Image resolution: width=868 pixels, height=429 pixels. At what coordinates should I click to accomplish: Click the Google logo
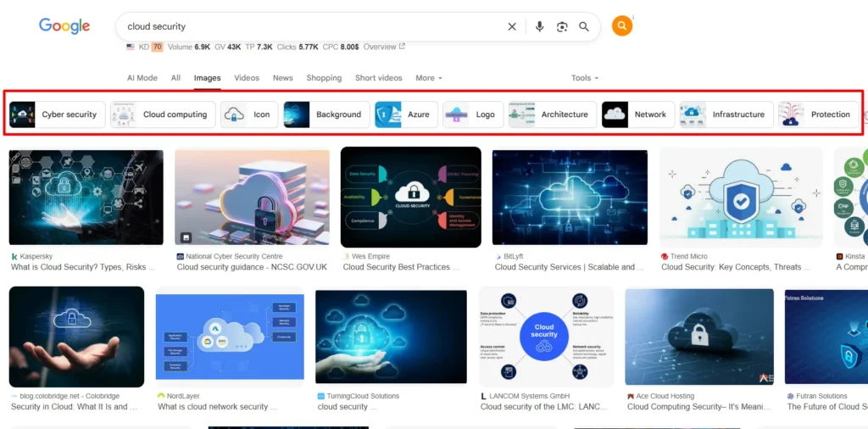coord(64,26)
